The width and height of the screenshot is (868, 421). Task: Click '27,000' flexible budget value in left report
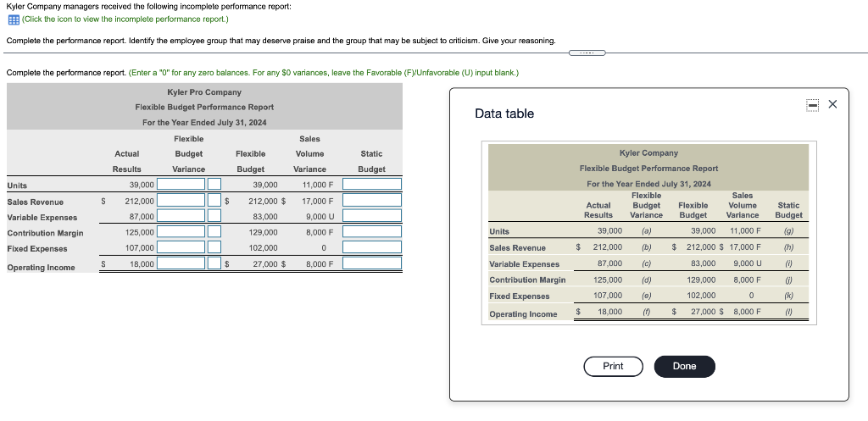click(265, 264)
